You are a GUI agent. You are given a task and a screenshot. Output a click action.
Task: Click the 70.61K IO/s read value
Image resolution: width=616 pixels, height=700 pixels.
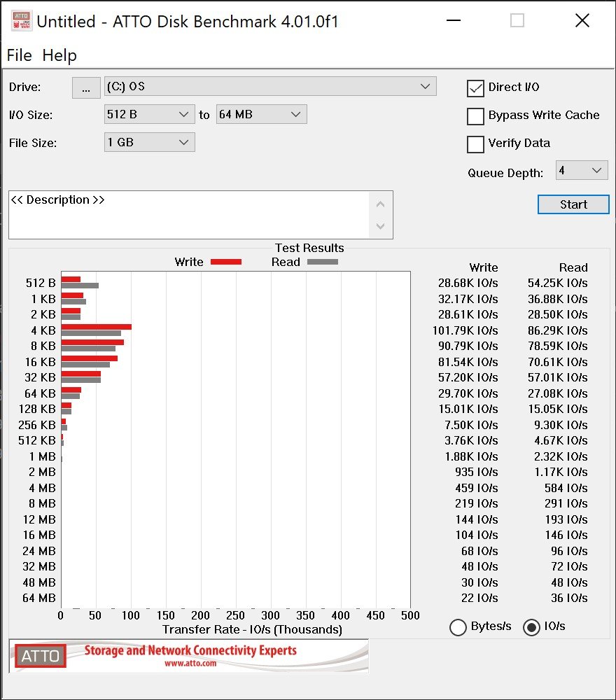coord(557,362)
